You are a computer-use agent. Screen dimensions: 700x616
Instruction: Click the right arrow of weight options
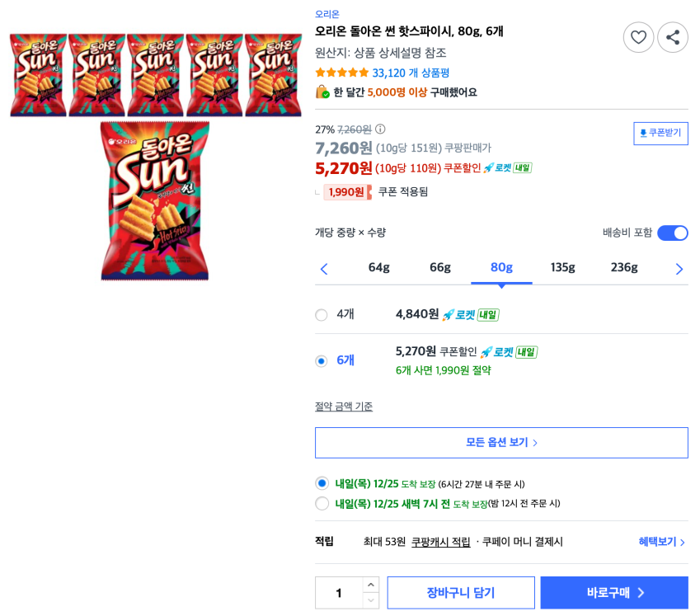[x=679, y=269]
